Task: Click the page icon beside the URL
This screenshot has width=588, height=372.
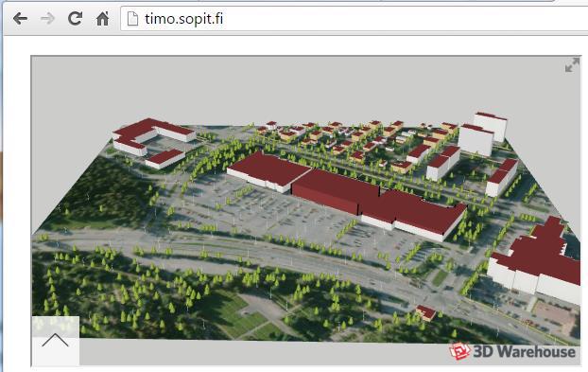Action: pyautogui.click(x=132, y=18)
